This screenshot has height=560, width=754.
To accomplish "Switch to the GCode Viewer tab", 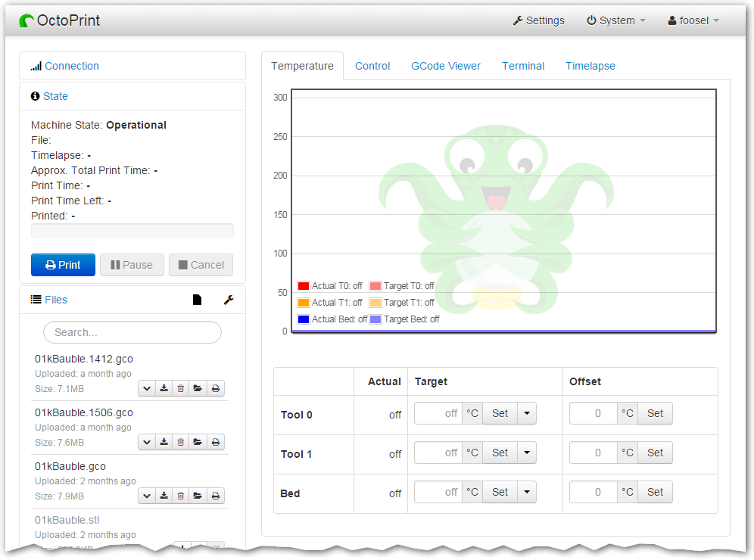I will [x=445, y=66].
